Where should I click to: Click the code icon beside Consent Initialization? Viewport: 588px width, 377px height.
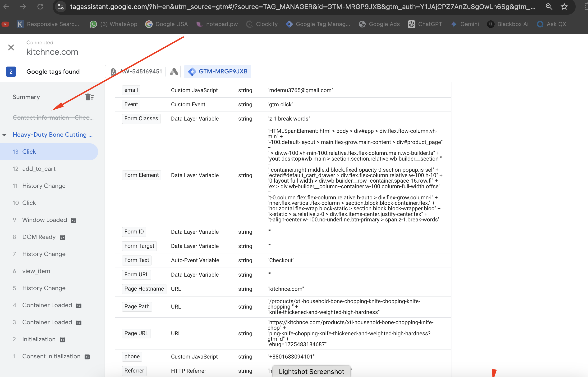87,357
